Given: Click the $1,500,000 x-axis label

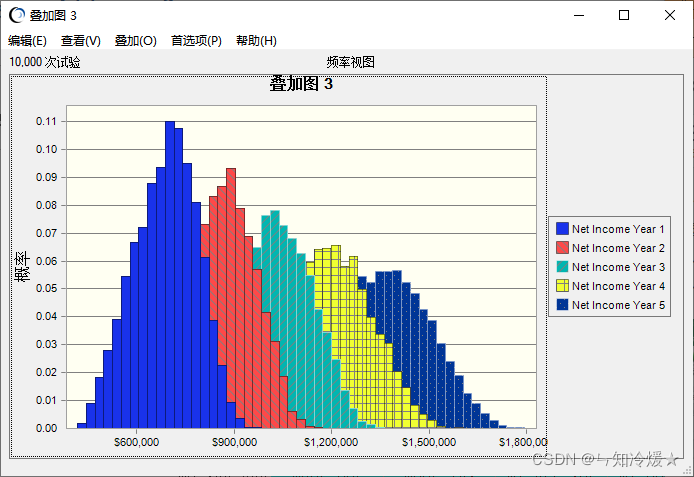Looking at the screenshot, I should pyautogui.click(x=429, y=442).
